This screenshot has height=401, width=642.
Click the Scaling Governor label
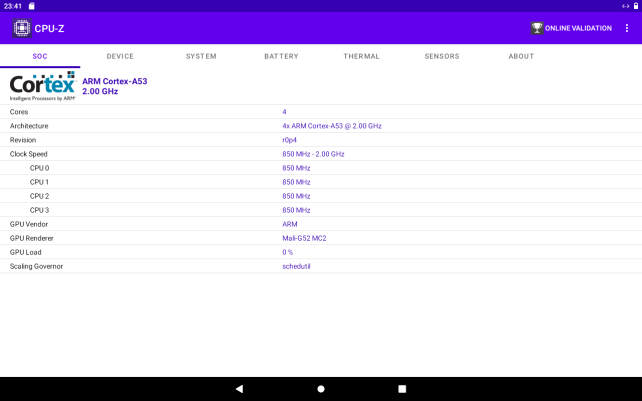tap(36, 266)
